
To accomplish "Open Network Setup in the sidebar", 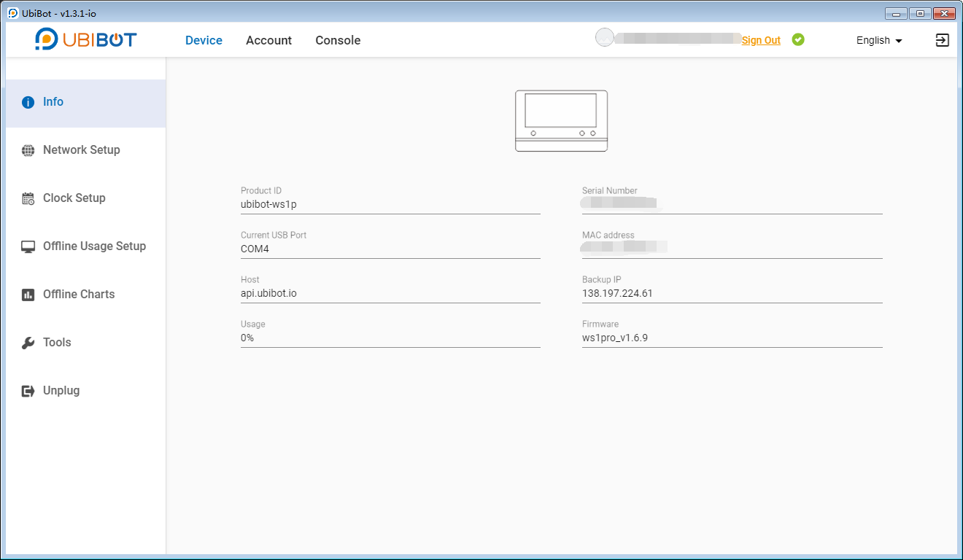I will coord(86,150).
